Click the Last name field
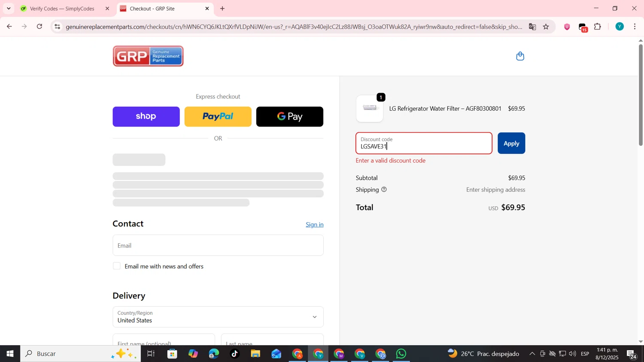The image size is (644, 362). [272, 340]
